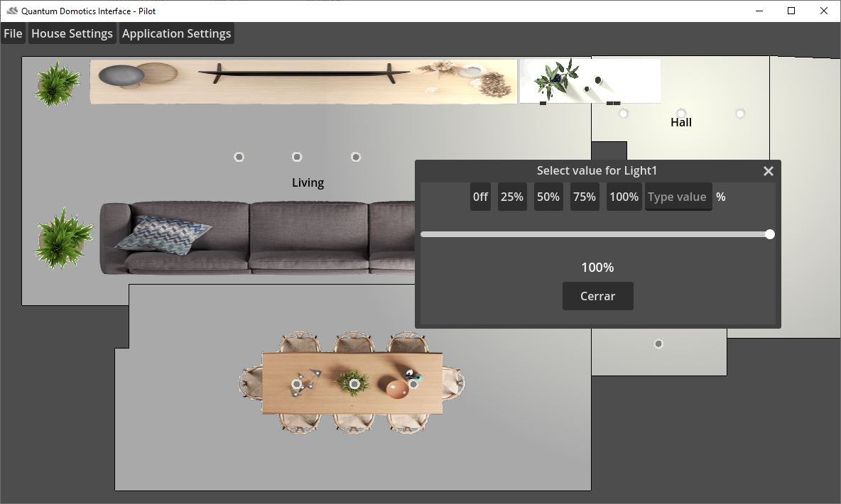Set Light1 to 75%
The image size is (841, 504).
(x=585, y=197)
